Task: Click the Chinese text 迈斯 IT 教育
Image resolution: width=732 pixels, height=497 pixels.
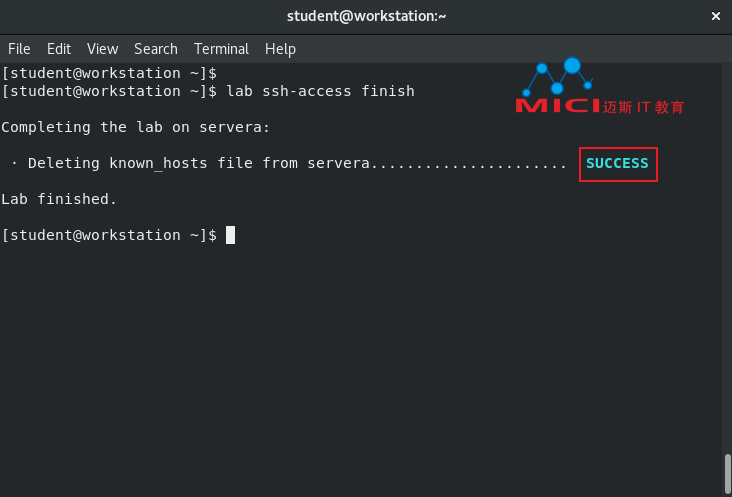Action: click(643, 107)
